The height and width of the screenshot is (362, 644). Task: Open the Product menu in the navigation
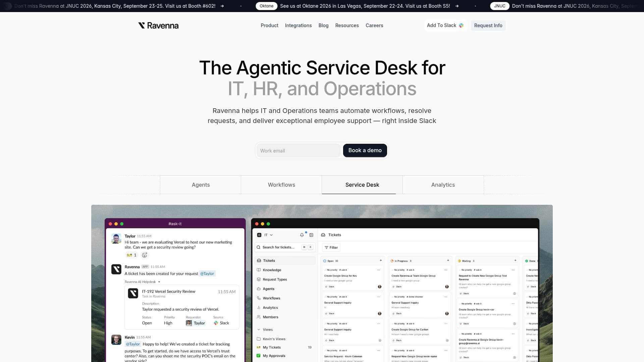point(269,25)
